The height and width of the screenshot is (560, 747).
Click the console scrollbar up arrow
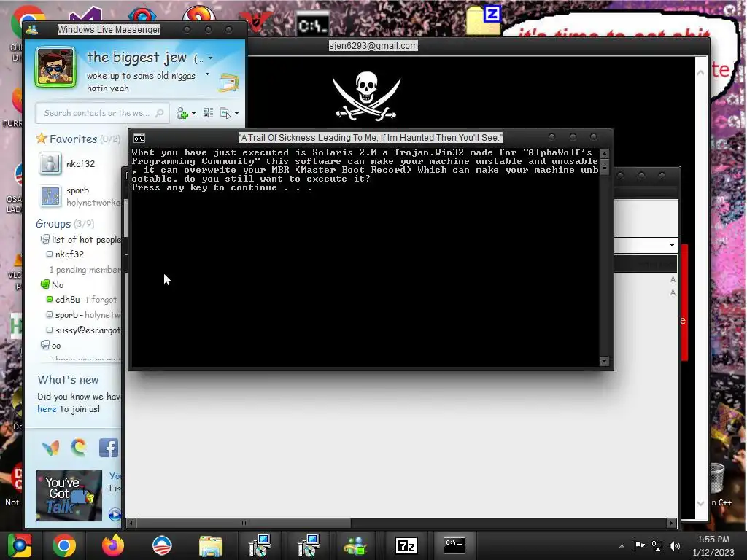(x=604, y=153)
